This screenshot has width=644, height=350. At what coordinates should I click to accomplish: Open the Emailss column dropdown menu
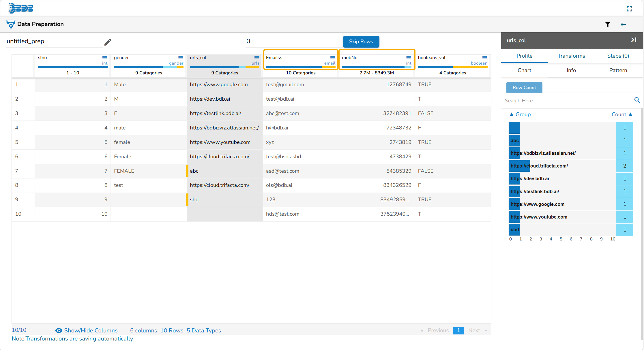click(332, 58)
